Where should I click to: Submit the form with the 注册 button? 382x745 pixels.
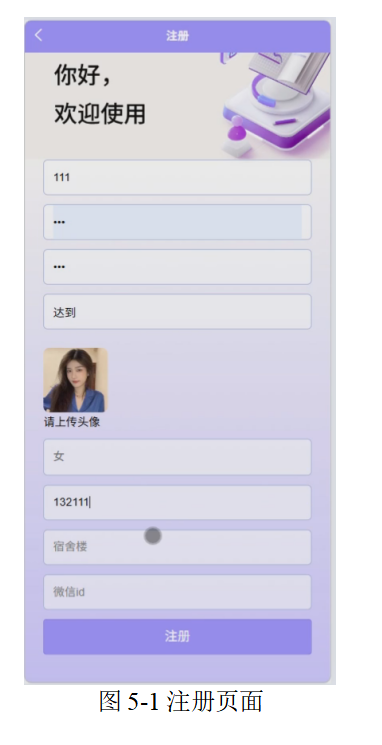[177, 637]
